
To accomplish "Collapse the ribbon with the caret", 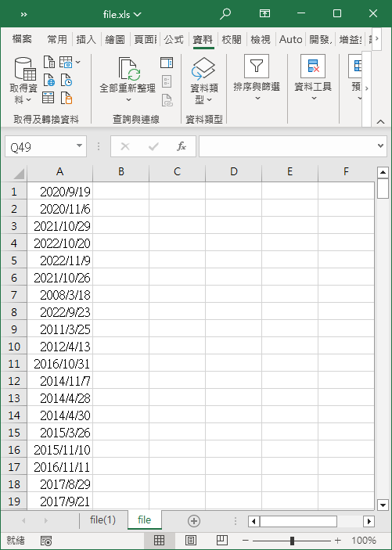I will (380, 122).
